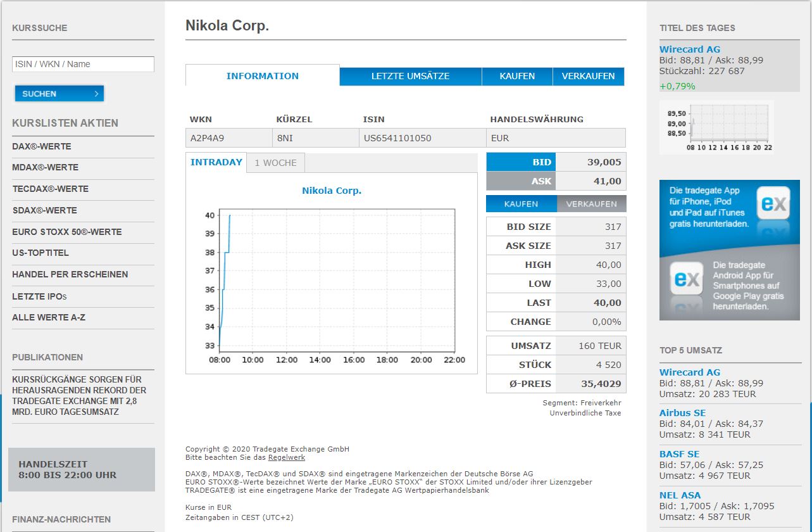Switch to the LETZTE UMSÄTZE tab
This screenshot has height=532, width=812.
411,76
